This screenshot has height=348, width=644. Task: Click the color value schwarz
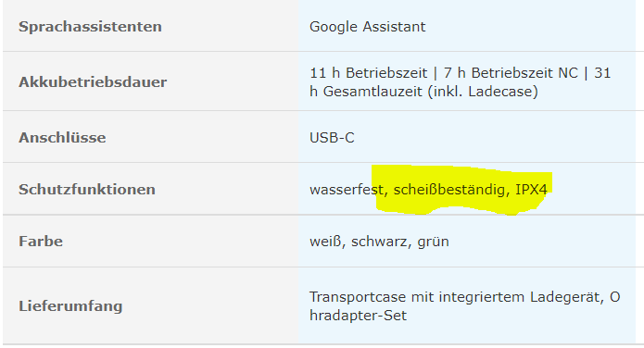378,242
